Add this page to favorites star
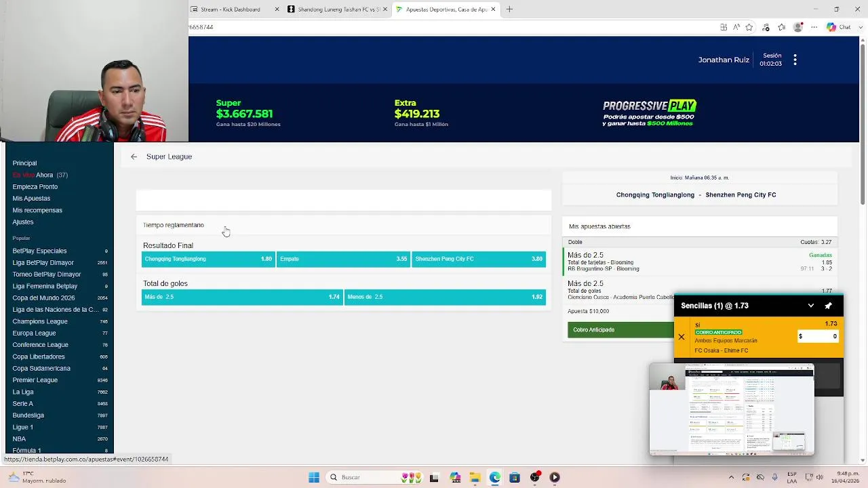868x488 pixels. point(749,27)
